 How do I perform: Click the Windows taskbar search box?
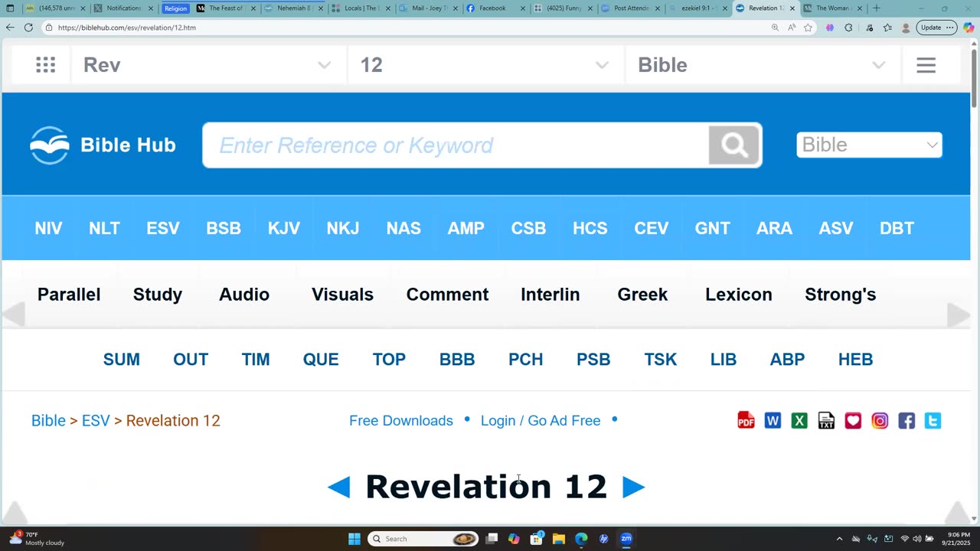tap(423, 539)
